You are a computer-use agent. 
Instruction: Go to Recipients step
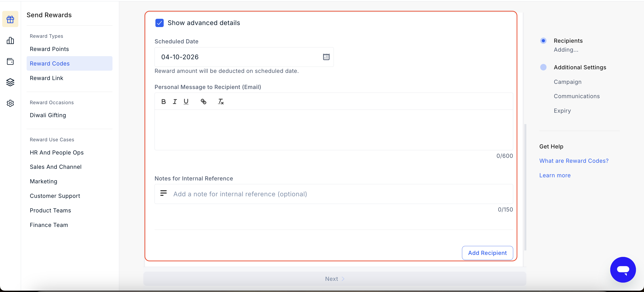568,41
